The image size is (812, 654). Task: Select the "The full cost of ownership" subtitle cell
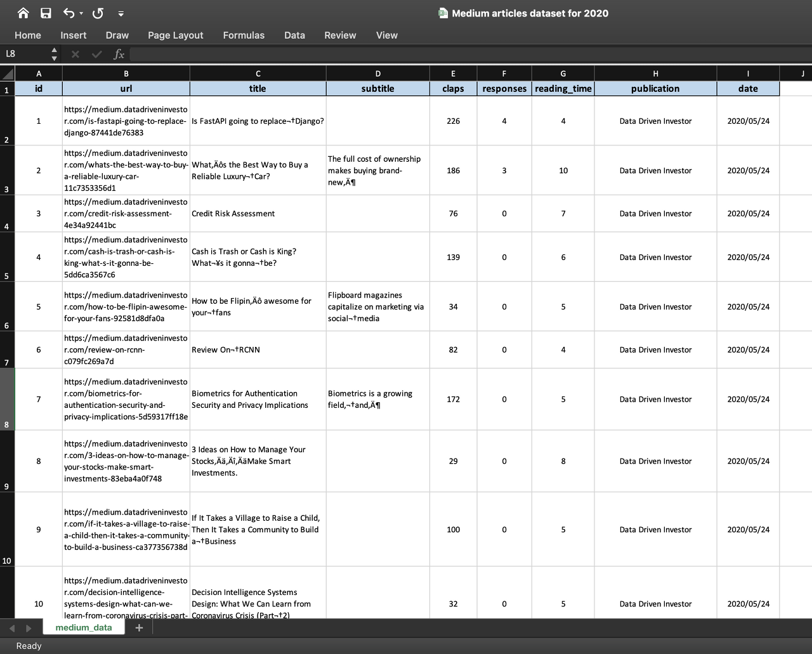coord(378,171)
